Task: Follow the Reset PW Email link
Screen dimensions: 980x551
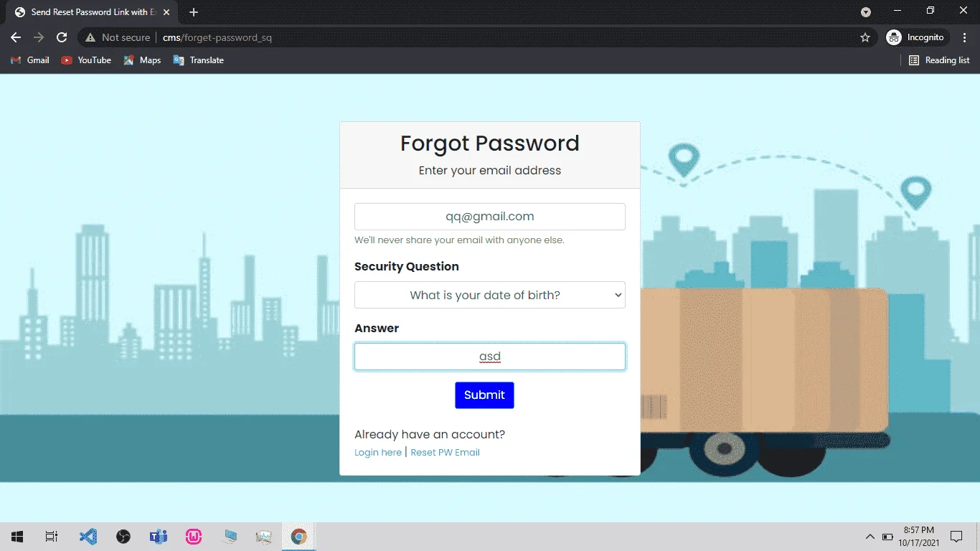Action: click(x=446, y=453)
